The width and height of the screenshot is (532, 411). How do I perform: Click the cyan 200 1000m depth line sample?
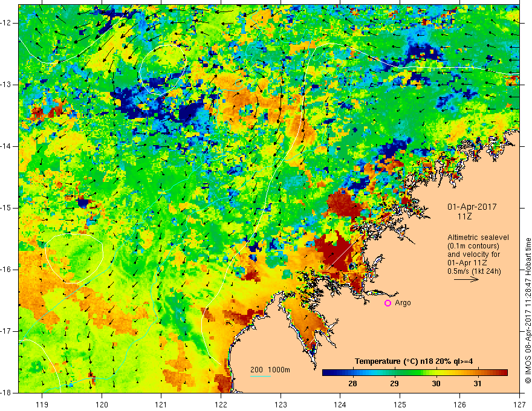[x=260, y=376]
